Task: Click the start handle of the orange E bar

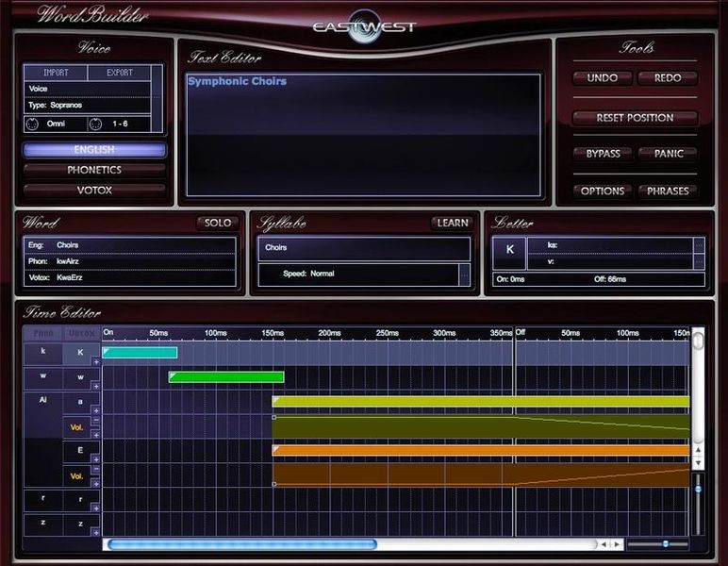Action: (275, 448)
